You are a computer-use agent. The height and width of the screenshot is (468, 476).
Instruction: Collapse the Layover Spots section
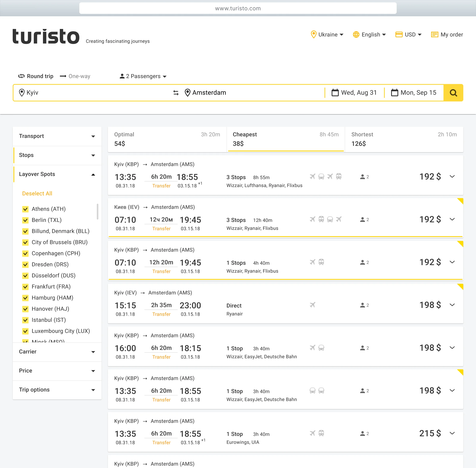[57, 174]
